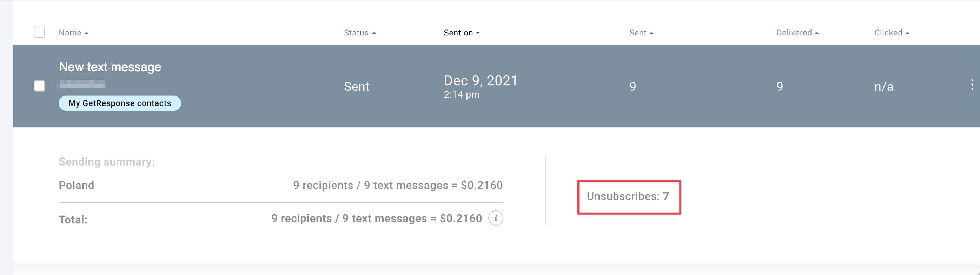
Task: Sort the list by the Status header
Action: [356, 33]
